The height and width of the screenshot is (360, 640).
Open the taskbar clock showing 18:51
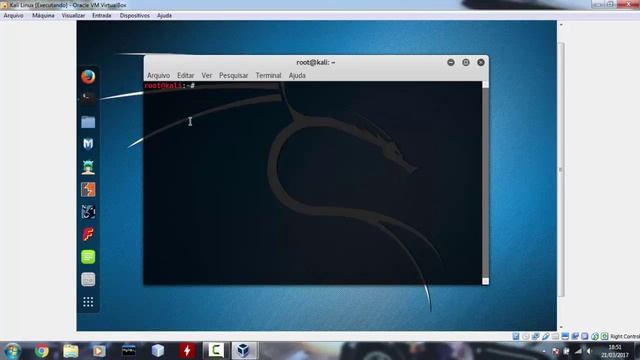tap(614, 351)
